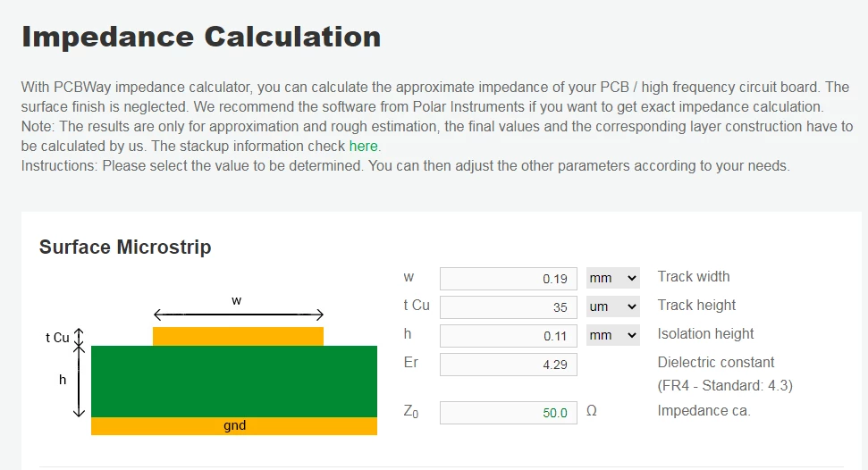Click the green dielectric layer in diagram
868x470 pixels.
[234, 382]
